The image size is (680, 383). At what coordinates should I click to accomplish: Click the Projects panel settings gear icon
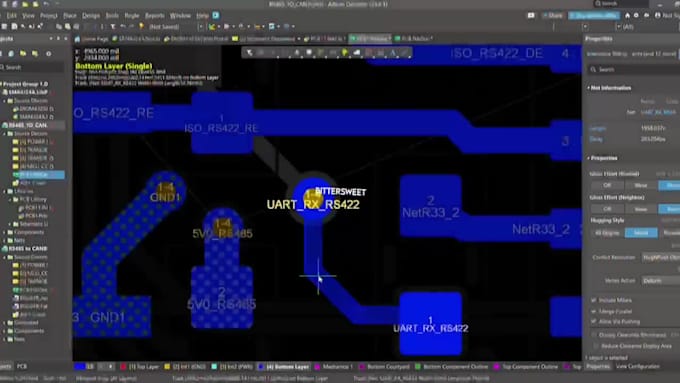(x=49, y=54)
